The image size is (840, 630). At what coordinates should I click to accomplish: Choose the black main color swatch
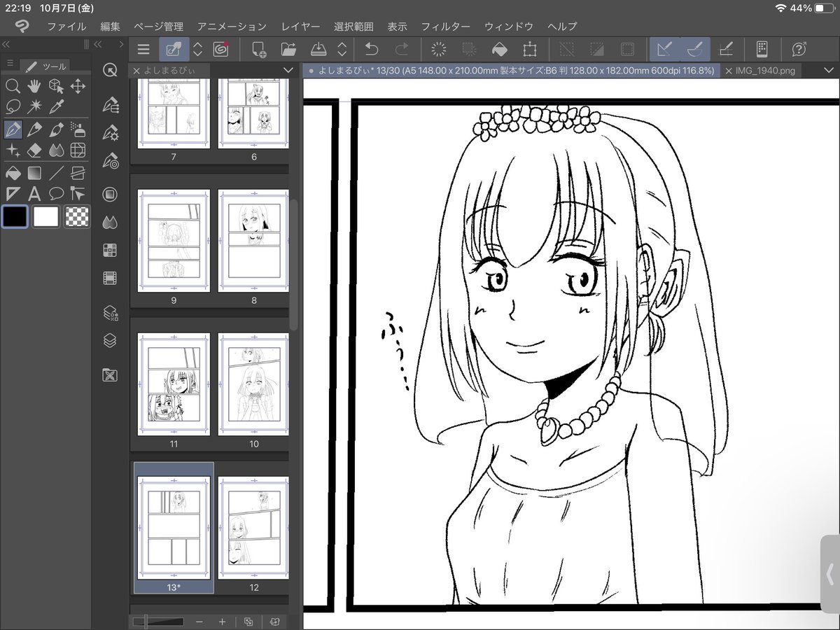(15, 217)
